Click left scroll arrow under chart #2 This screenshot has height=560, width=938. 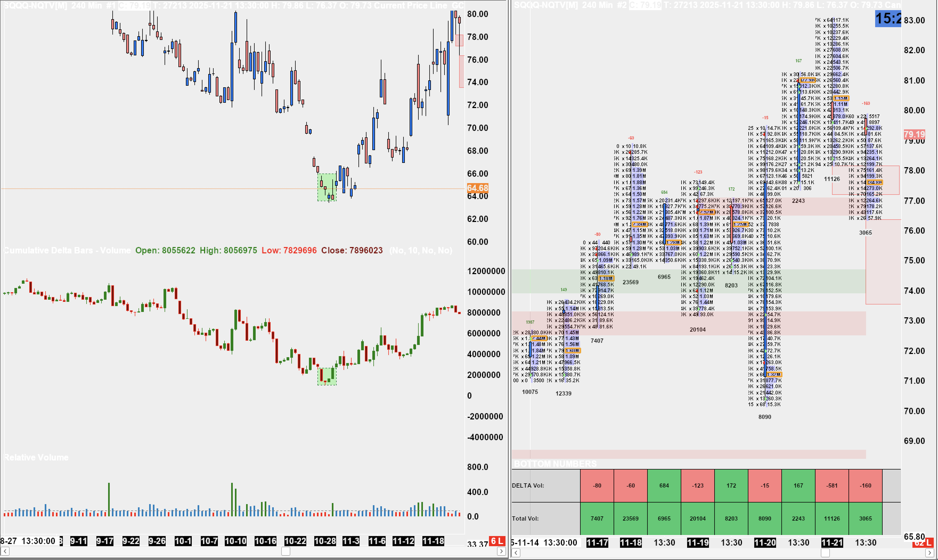516,553
